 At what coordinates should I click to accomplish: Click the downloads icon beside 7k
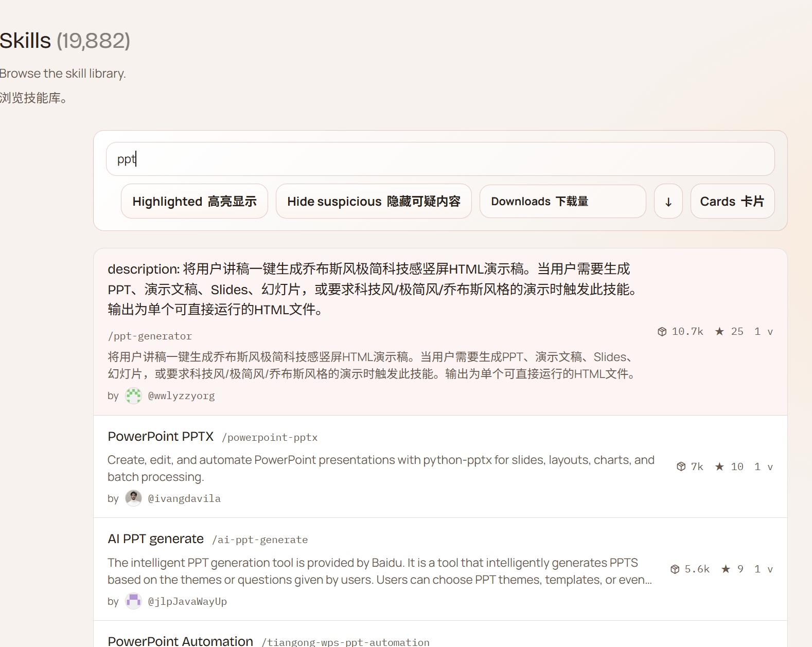(681, 466)
